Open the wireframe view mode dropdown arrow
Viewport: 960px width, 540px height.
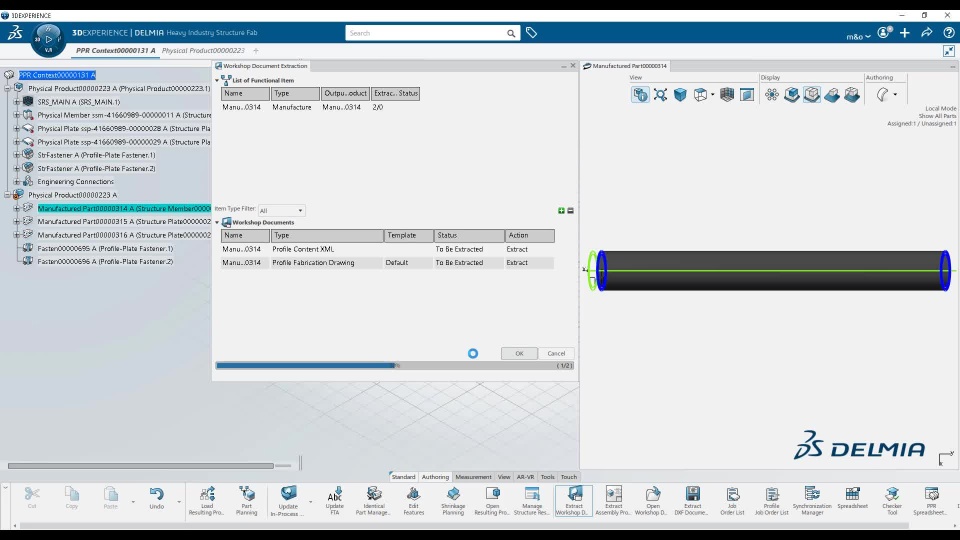click(713, 94)
